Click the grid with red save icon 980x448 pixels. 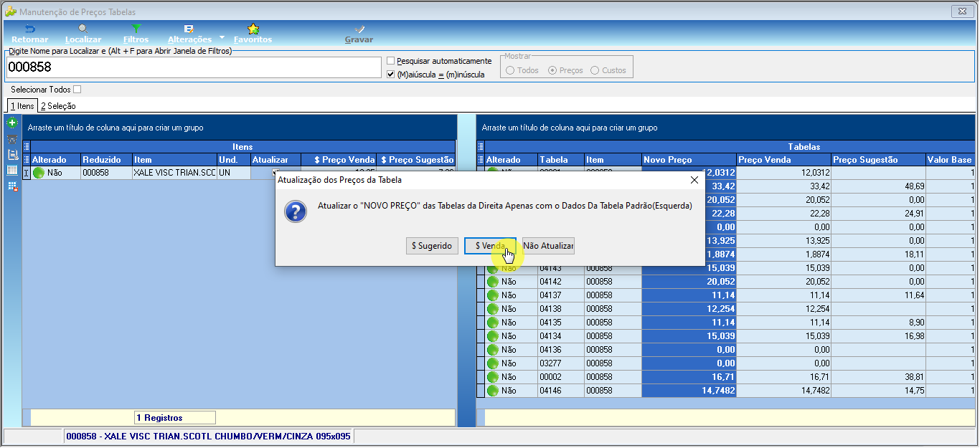[12, 186]
